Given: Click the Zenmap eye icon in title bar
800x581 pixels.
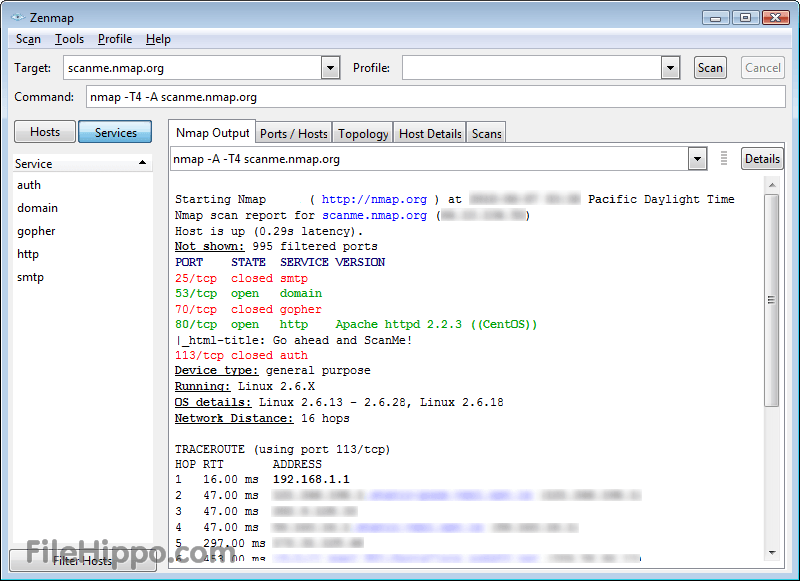Looking at the screenshot, I should (x=18, y=17).
